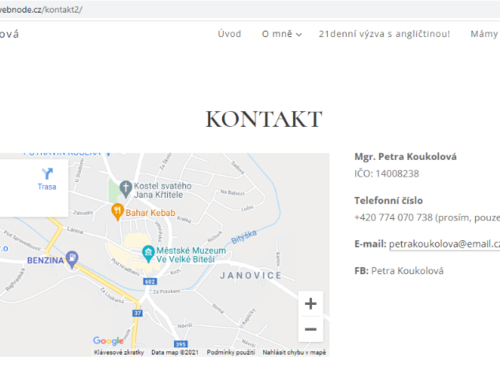Zoom in the map with plus button
This screenshot has height=375, width=500.
(x=311, y=304)
